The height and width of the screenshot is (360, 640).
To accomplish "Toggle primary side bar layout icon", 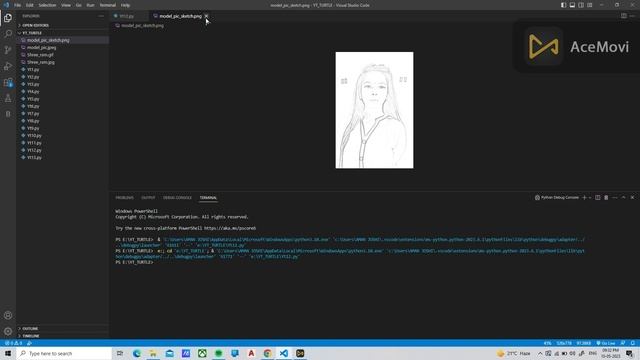I will coord(563,5).
